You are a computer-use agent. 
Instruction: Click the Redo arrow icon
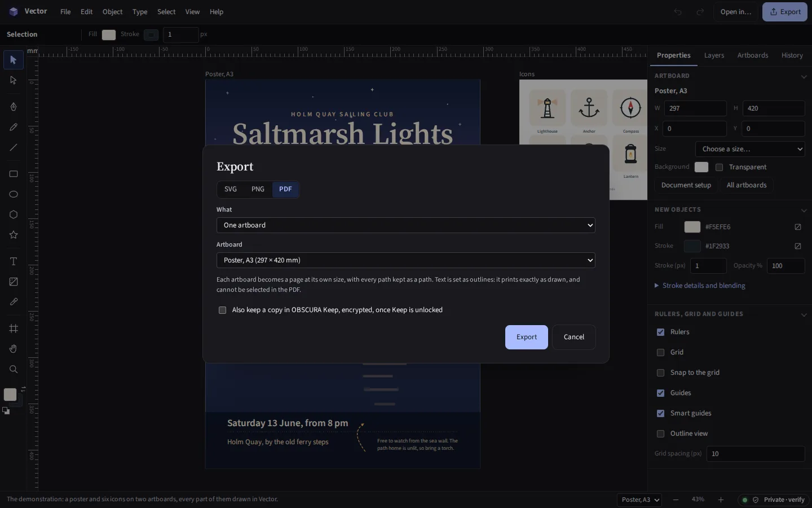(700, 12)
